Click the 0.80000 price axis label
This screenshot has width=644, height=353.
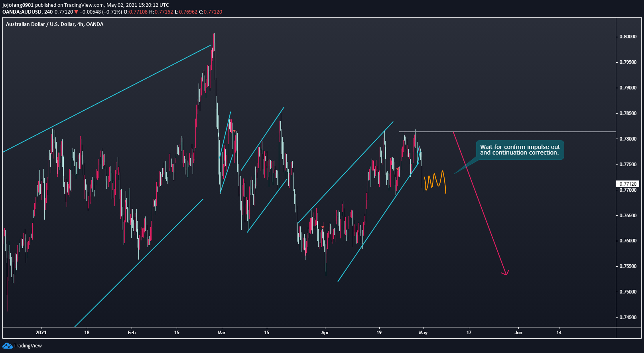click(x=628, y=37)
